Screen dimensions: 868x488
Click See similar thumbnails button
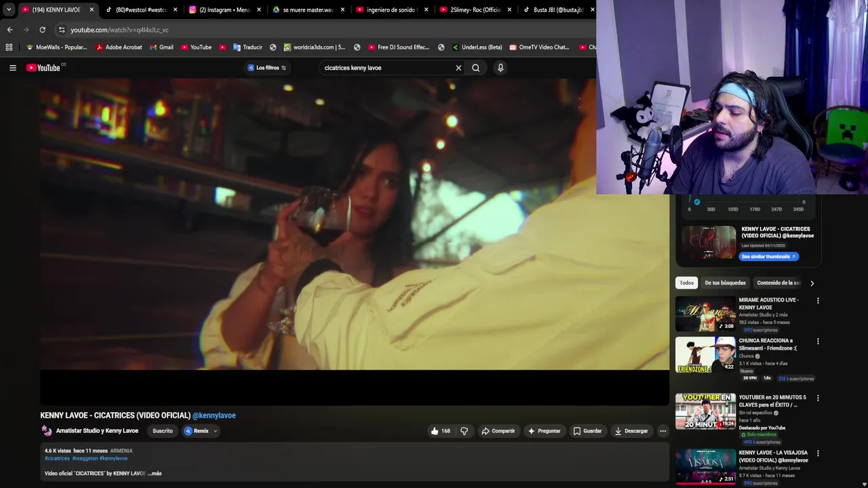point(769,257)
